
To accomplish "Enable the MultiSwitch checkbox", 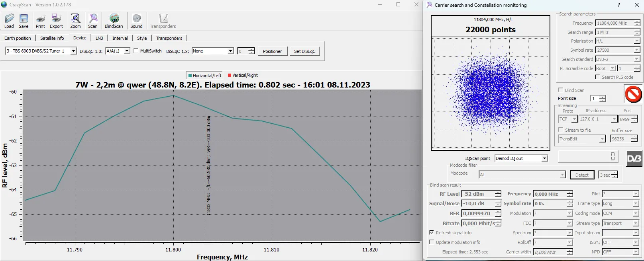I will [136, 51].
